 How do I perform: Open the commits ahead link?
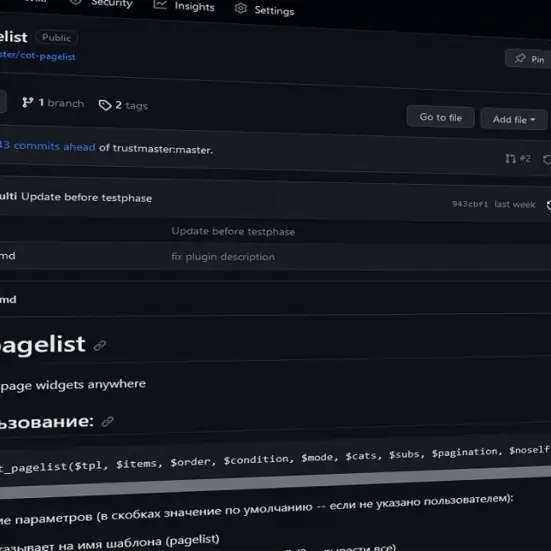click(x=47, y=146)
